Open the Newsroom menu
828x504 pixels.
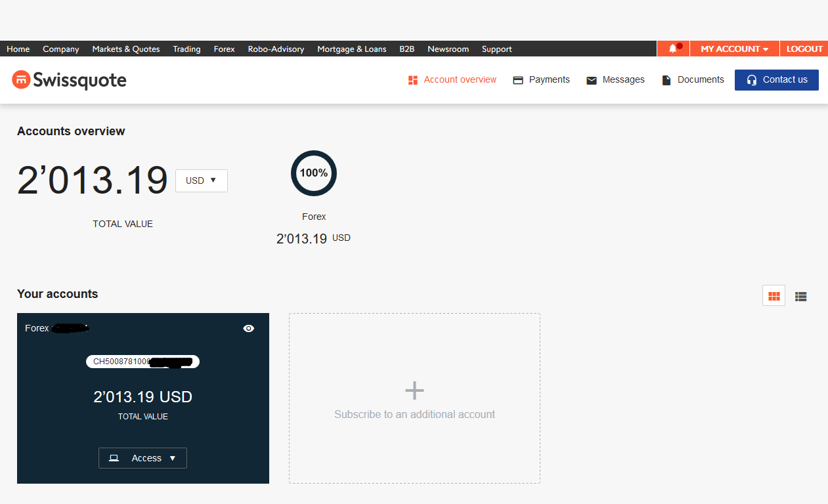coord(448,49)
